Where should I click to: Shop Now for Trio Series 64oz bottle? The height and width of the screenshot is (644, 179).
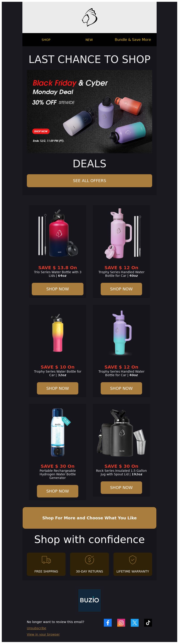point(58,289)
